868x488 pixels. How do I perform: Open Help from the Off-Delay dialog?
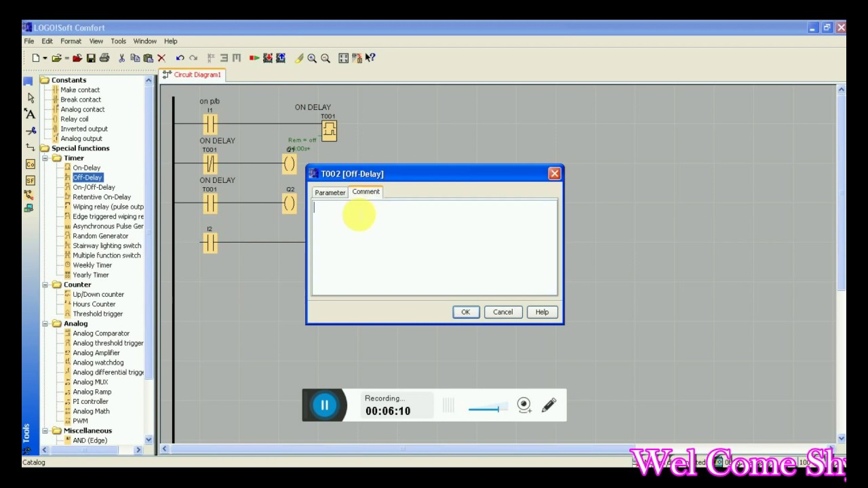(542, 312)
